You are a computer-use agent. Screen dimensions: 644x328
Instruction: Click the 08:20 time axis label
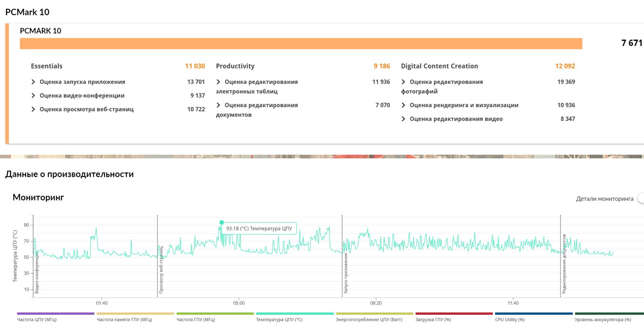(x=376, y=303)
